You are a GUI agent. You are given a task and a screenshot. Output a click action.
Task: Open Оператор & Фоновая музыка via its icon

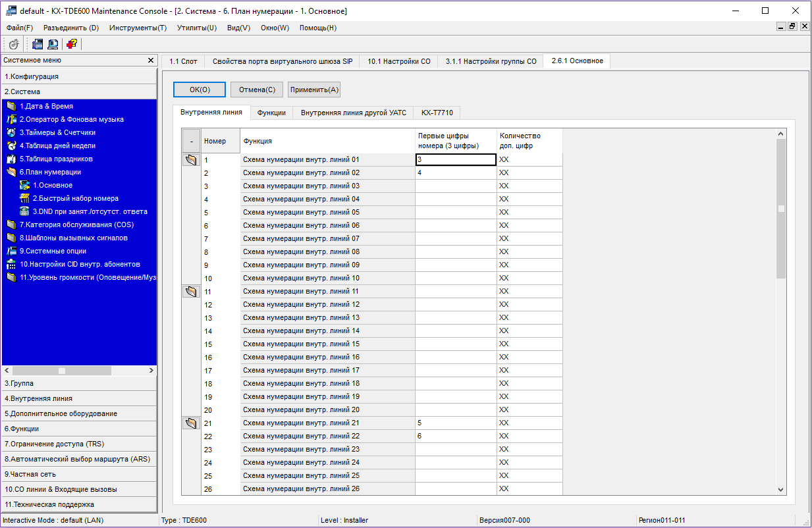click(11, 119)
